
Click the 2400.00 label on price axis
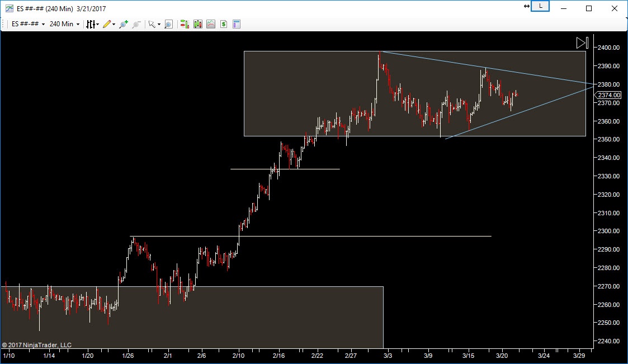[x=609, y=48]
